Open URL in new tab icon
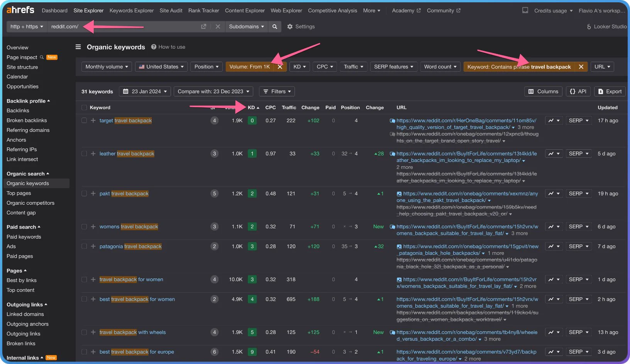Screen dimensions: 630x364 click(203, 27)
